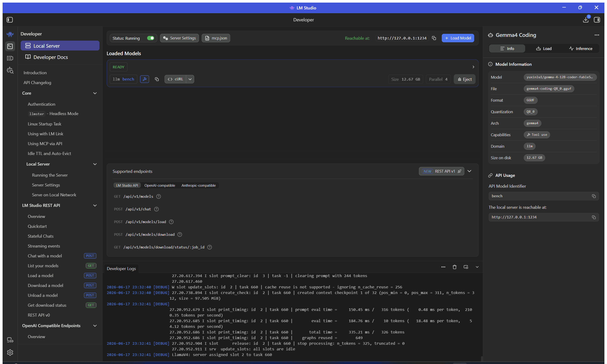607x364 pixels.
Task: Open the Discover model search sidebar icon
Action: coord(10,70)
